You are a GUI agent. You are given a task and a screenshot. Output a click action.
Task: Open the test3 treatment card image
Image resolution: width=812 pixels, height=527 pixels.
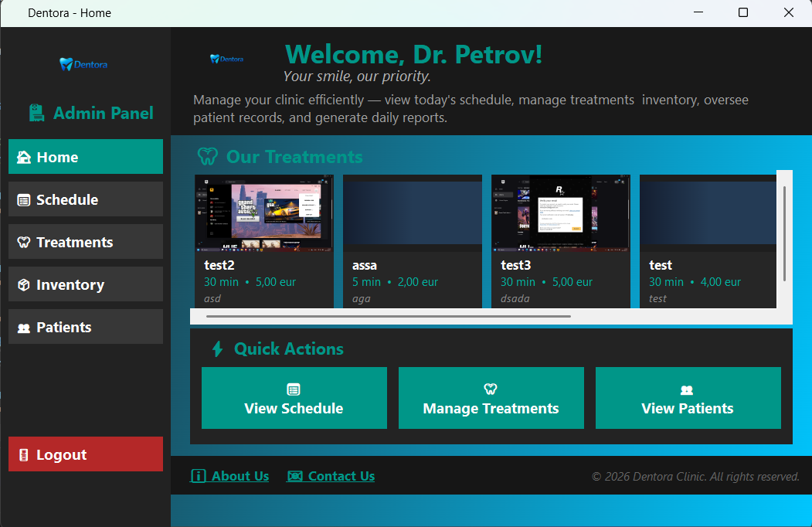coord(560,212)
